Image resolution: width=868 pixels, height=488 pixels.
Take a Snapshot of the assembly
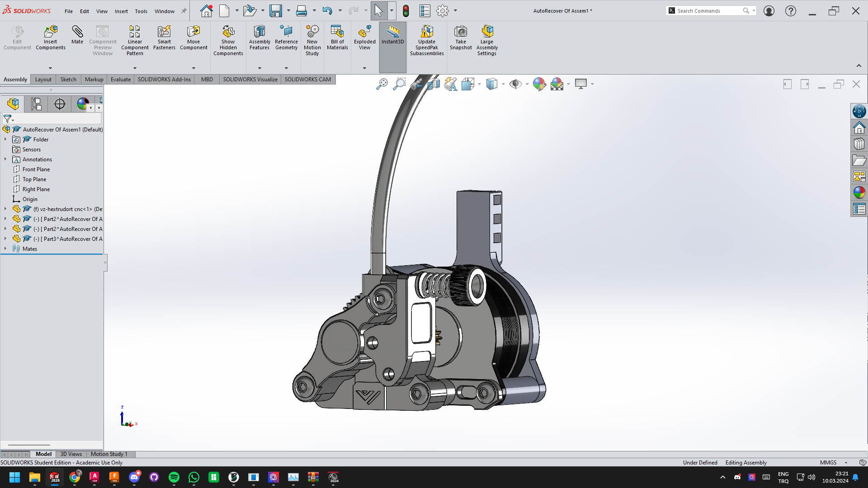(461, 38)
